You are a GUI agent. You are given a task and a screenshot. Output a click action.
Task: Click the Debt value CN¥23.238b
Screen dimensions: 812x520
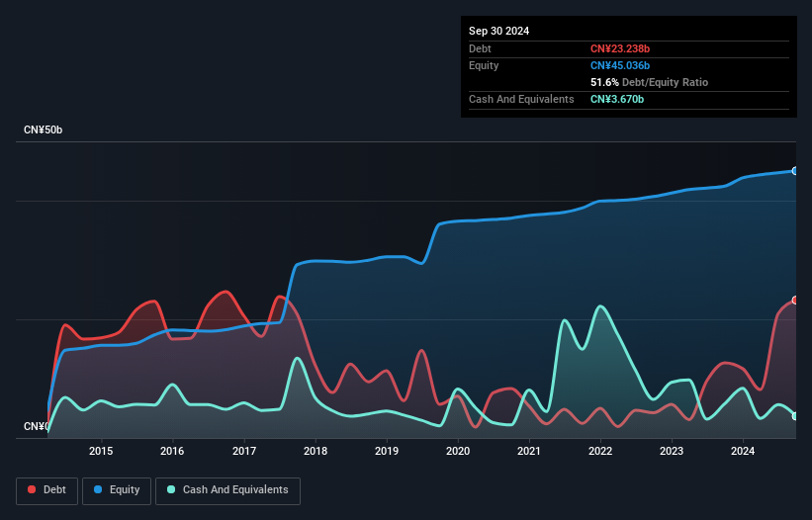pyautogui.click(x=620, y=48)
